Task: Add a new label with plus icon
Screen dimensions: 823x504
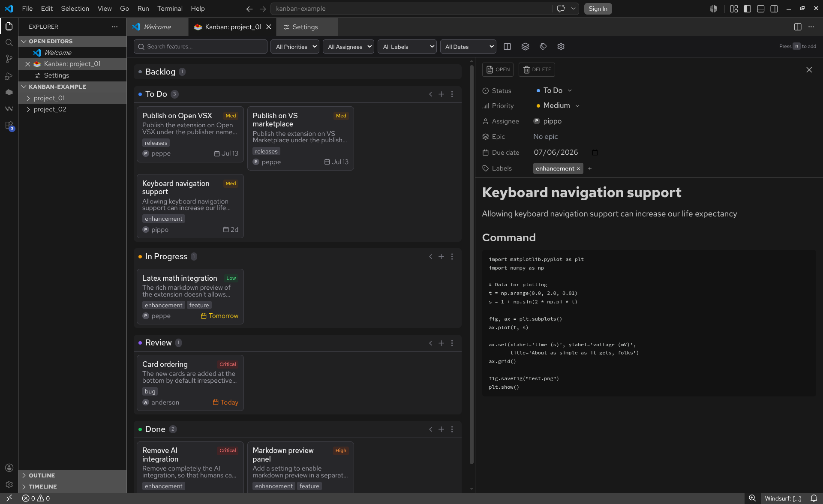Action: pyautogui.click(x=590, y=168)
